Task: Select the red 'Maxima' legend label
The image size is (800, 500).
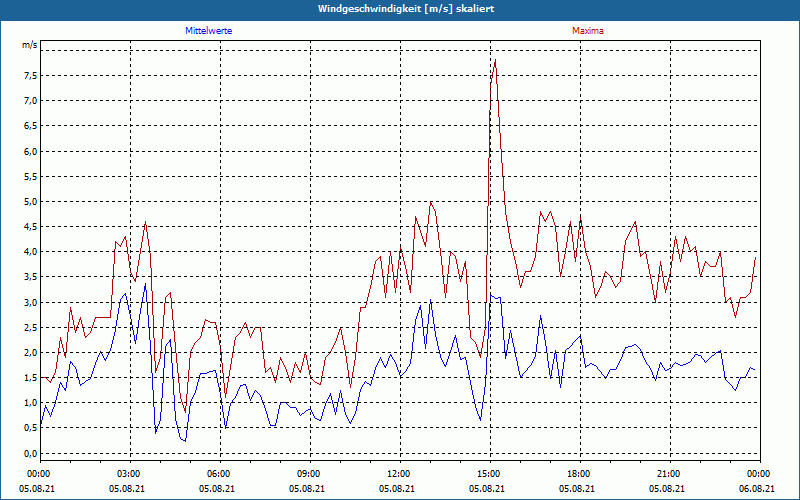Action: (x=588, y=31)
